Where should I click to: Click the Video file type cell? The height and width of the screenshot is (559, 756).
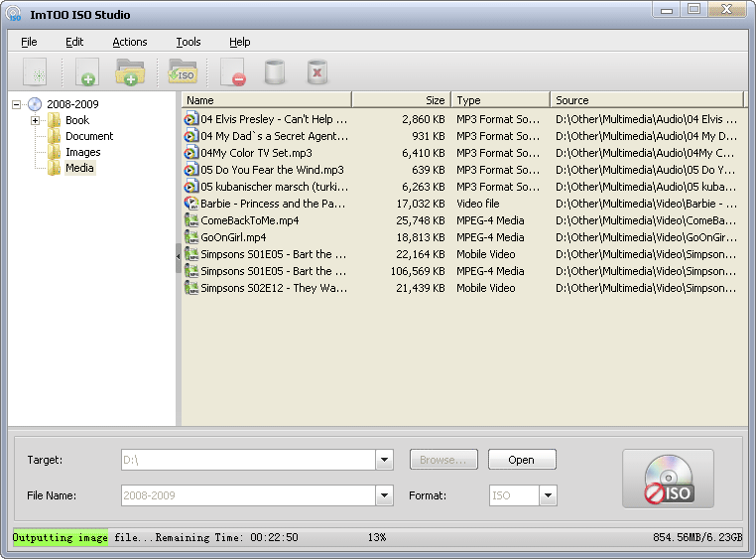[478, 204]
